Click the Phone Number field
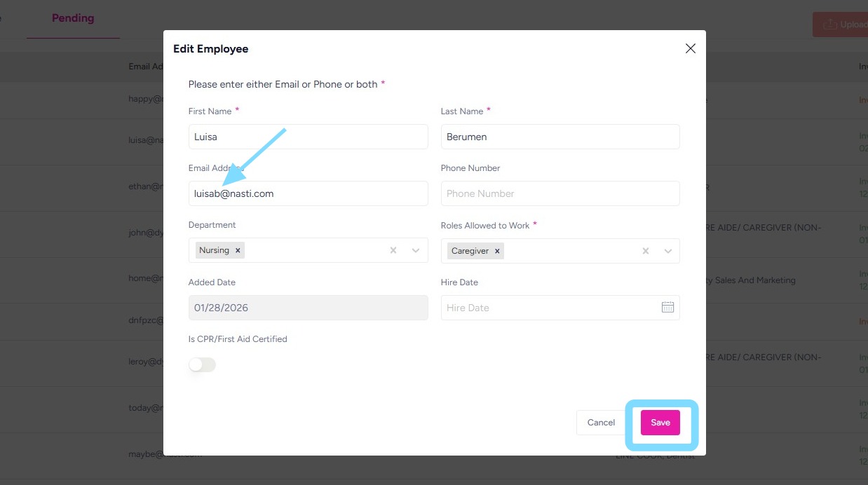The height and width of the screenshot is (485, 868). tap(560, 193)
